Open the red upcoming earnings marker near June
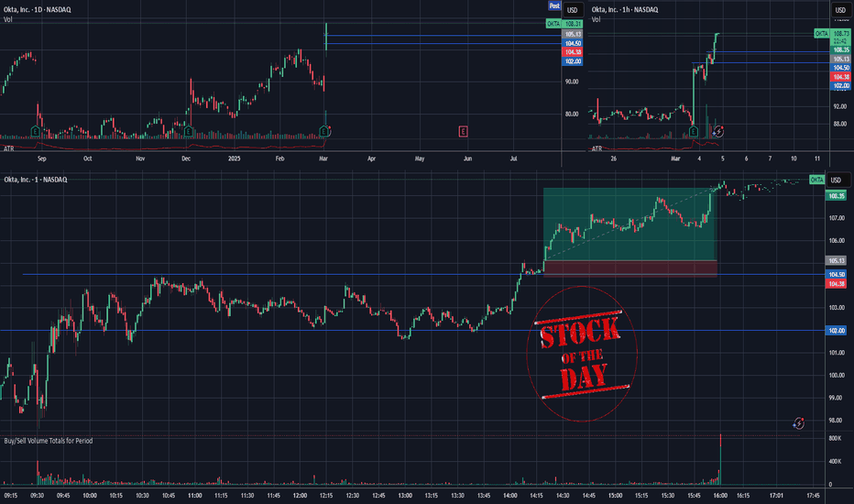Viewport: 854px width, 504px height. (463, 131)
